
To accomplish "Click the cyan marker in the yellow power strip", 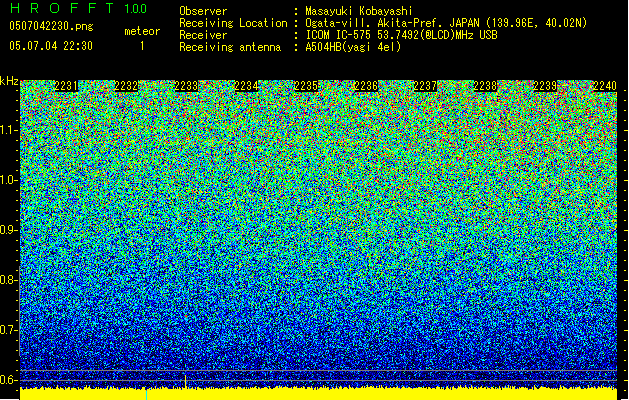I will (146, 394).
